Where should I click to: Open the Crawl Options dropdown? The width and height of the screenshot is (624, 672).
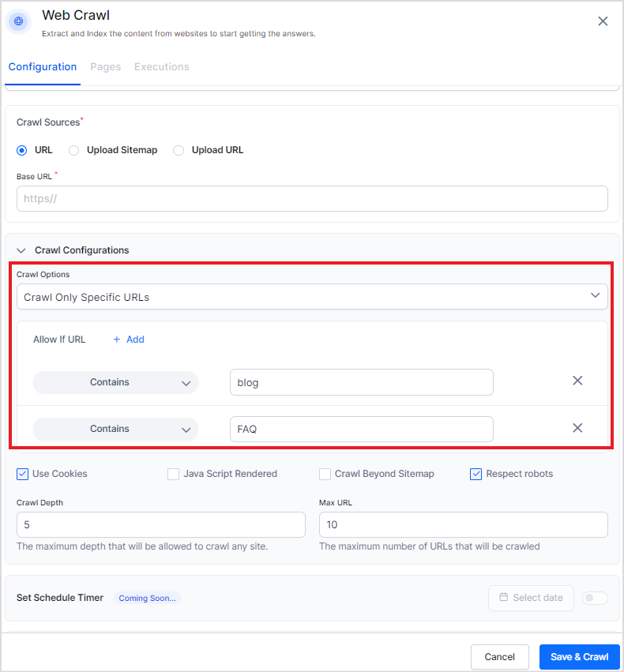click(x=312, y=297)
